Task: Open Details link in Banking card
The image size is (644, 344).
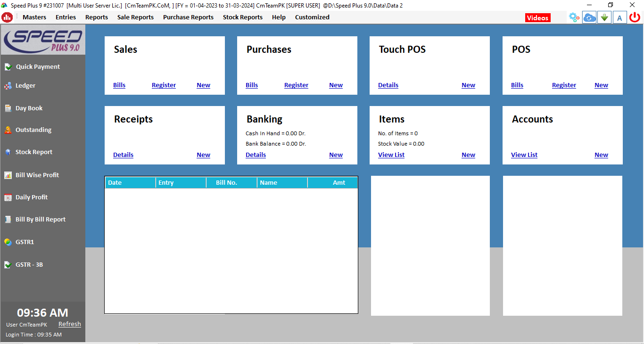Action: click(256, 155)
